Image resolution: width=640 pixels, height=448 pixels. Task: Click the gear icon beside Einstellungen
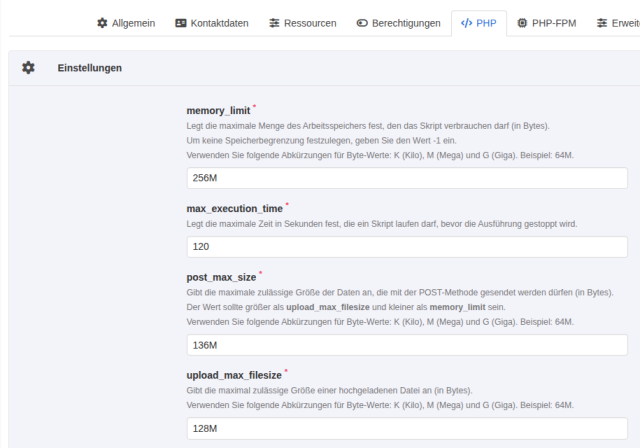(28, 68)
